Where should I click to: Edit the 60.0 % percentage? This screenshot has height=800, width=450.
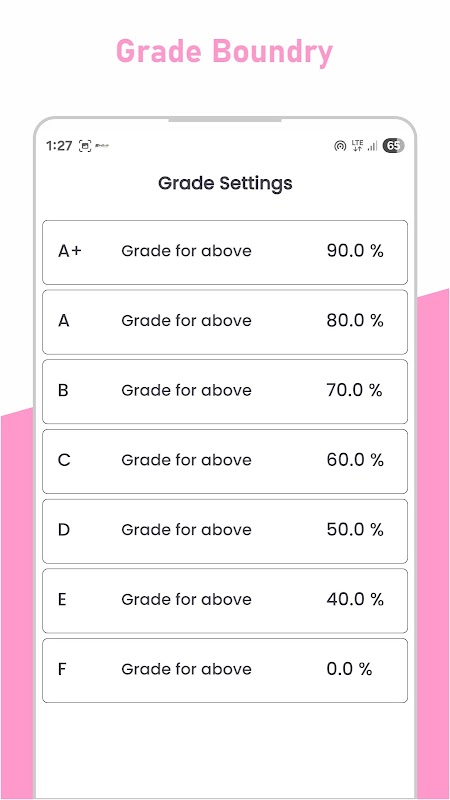coord(355,460)
